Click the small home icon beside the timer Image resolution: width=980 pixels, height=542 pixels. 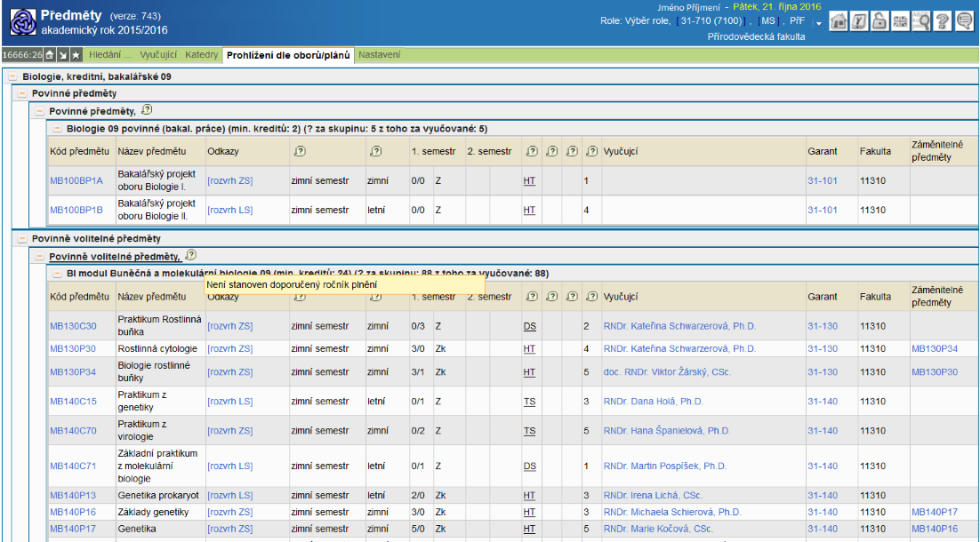click(51, 55)
